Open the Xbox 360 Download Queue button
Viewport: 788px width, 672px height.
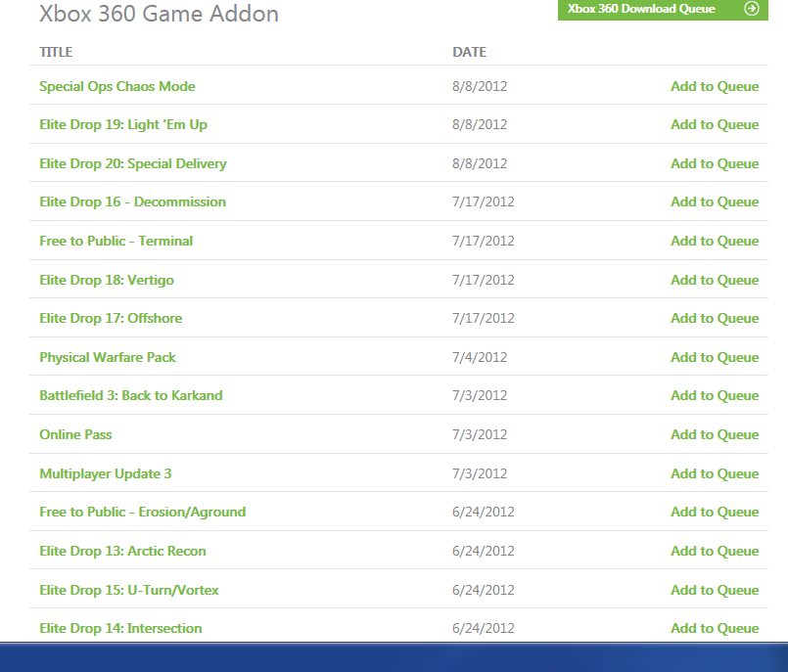(663, 9)
